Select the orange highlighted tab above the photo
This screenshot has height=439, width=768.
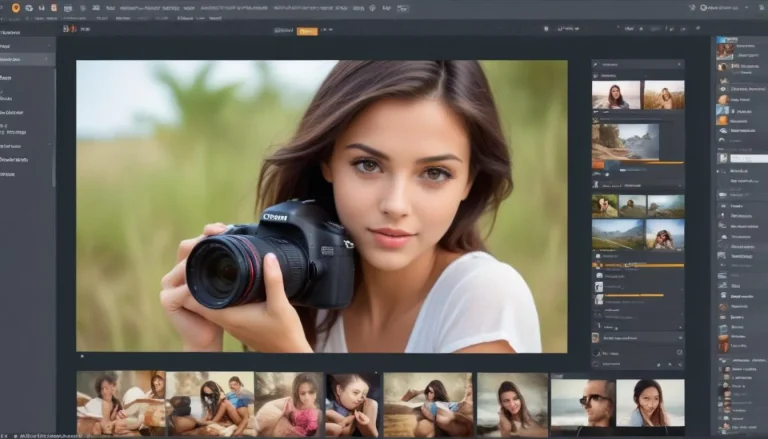point(307,31)
